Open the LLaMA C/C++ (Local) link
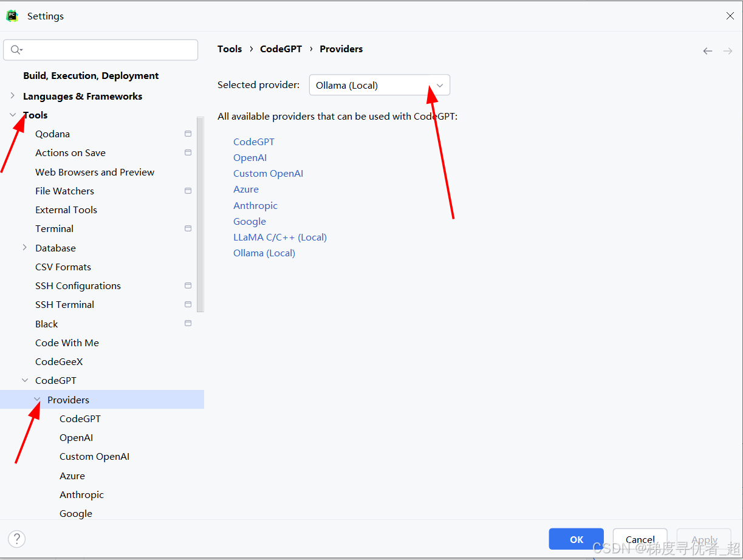This screenshot has height=560, width=743. (280, 237)
